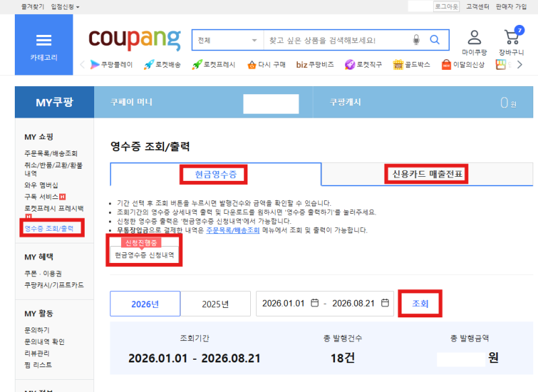This screenshot has height=392, width=538.
Task: Click the 총 발행금액 label
Action: click(469, 338)
